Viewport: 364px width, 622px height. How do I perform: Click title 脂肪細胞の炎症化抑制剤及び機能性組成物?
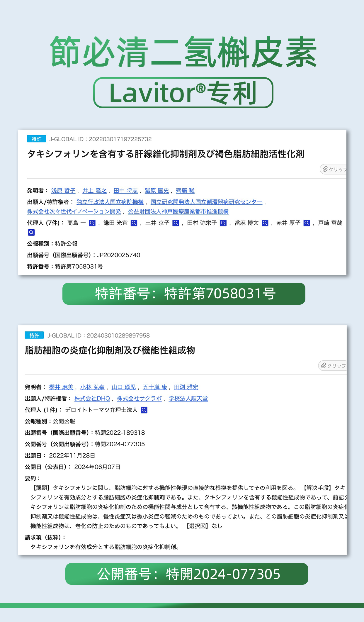tap(110, 350)
